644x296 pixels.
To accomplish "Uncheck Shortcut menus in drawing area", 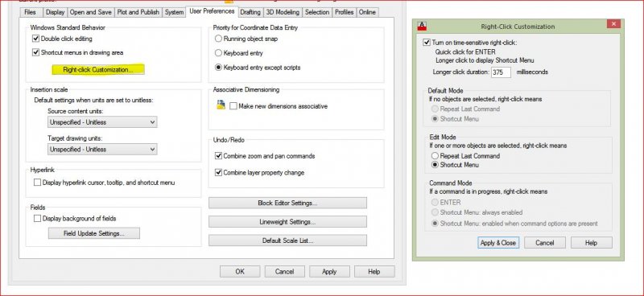I will [35, 52].
